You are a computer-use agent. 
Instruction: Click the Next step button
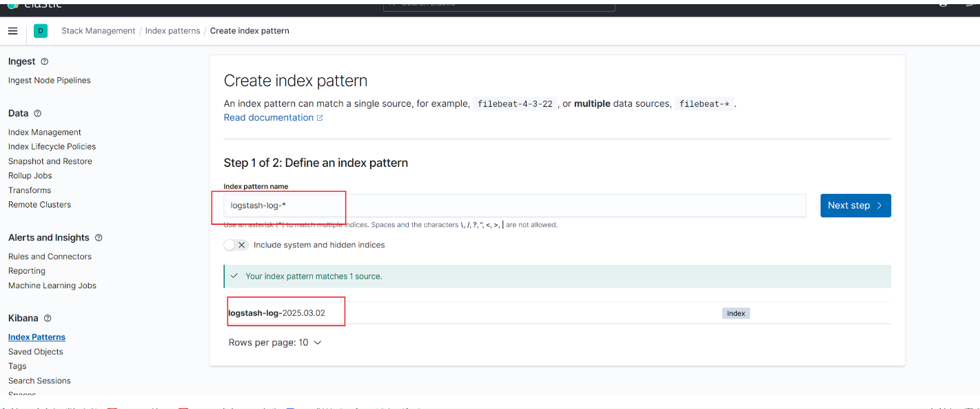[x=855, y=206]
